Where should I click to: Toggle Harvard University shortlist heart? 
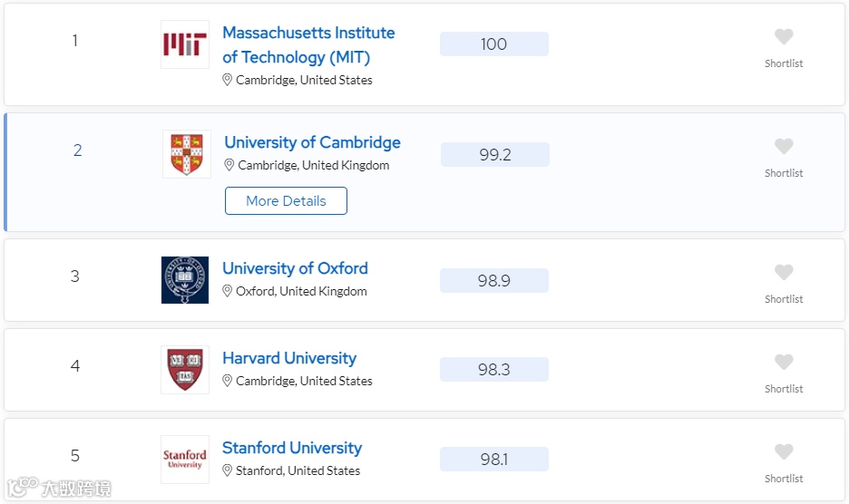pyautogui.click(x=784, y=363)
